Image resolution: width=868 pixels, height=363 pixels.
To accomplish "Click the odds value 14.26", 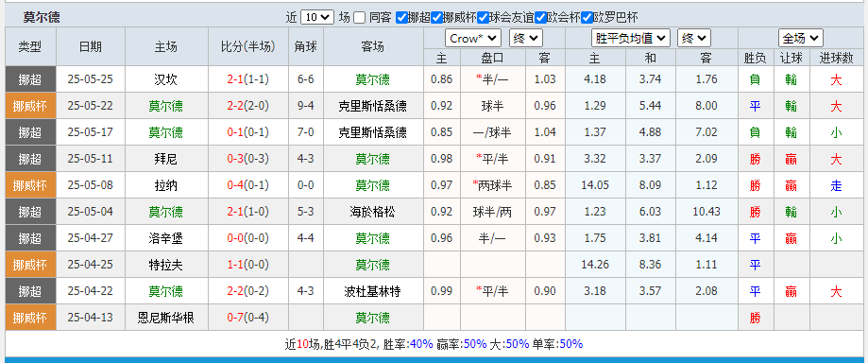I will 595,265.
